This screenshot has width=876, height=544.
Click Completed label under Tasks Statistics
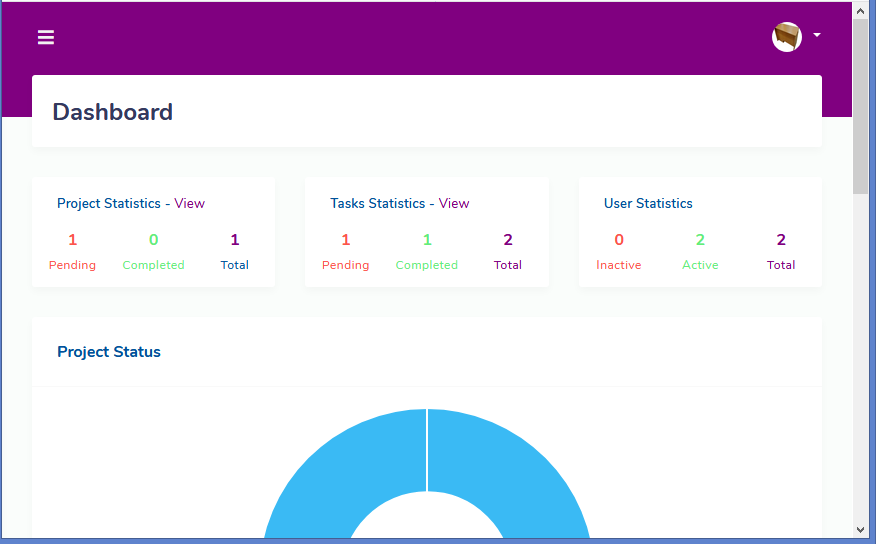coord(427,265)
